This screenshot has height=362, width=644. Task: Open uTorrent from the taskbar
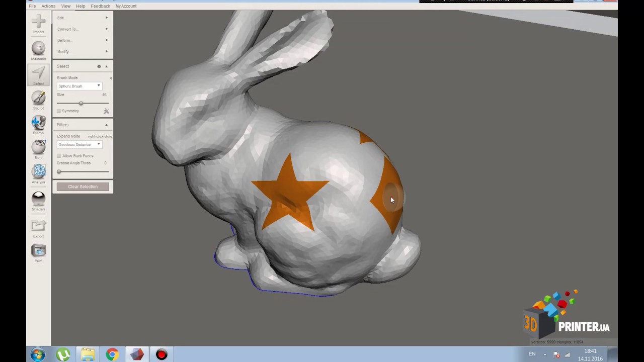[63, 354]
